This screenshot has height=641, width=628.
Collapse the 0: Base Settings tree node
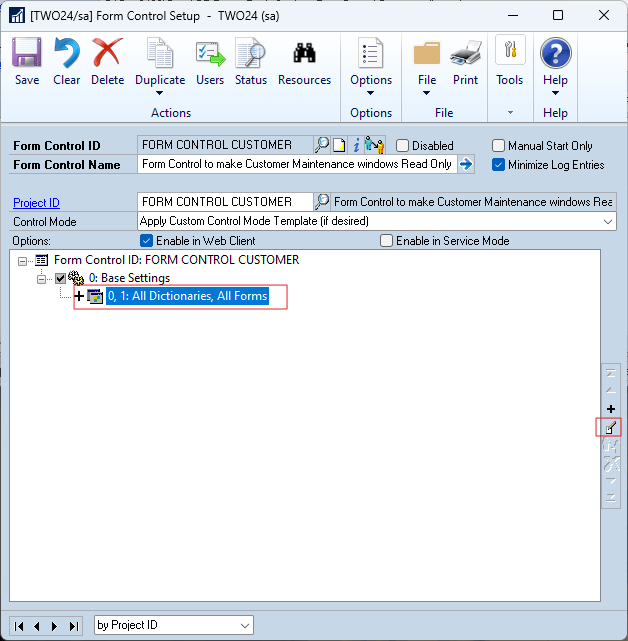[41, 279]
